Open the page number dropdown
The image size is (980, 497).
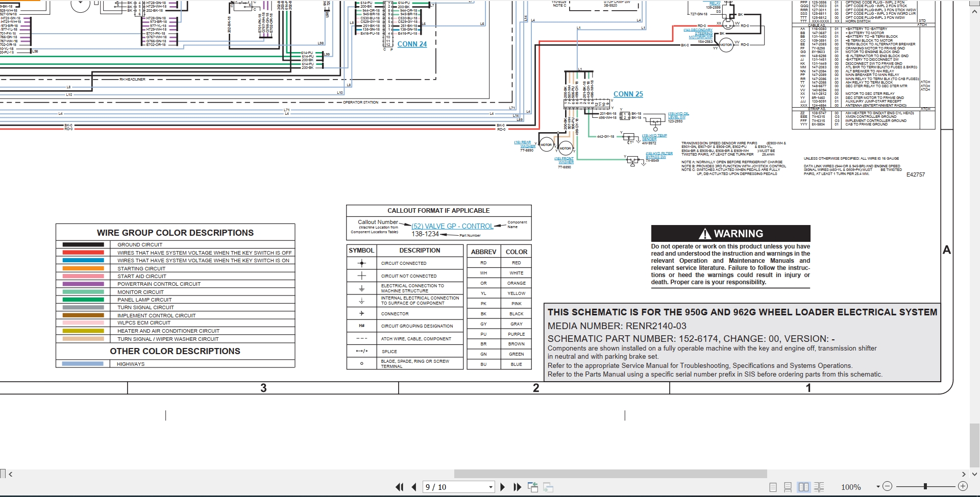[x=491, y=487]
